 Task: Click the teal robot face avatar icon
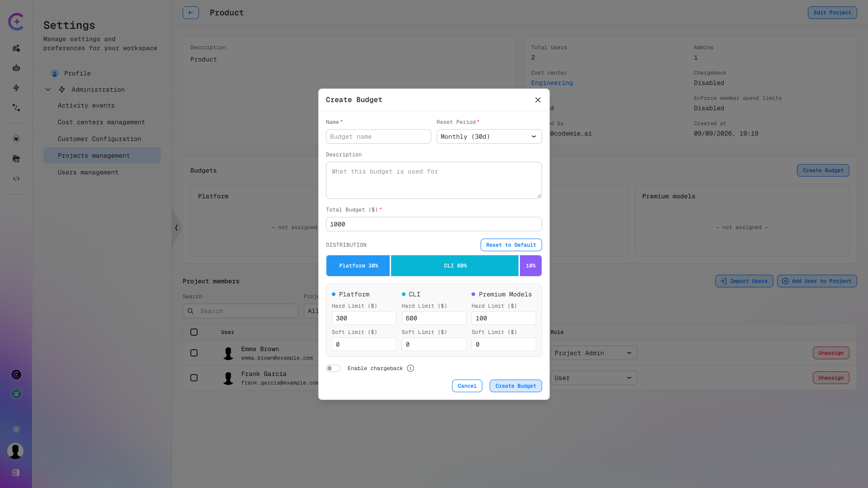pos(16,394)
